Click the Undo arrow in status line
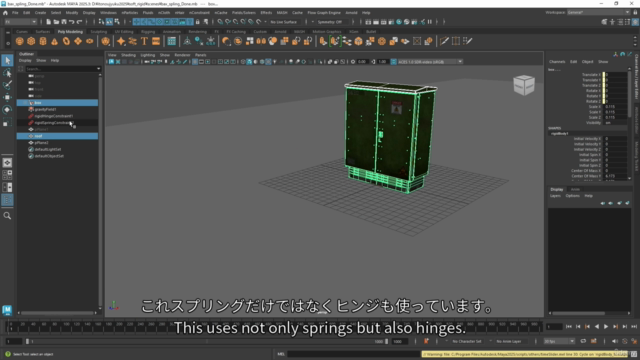 coord(71,22)
